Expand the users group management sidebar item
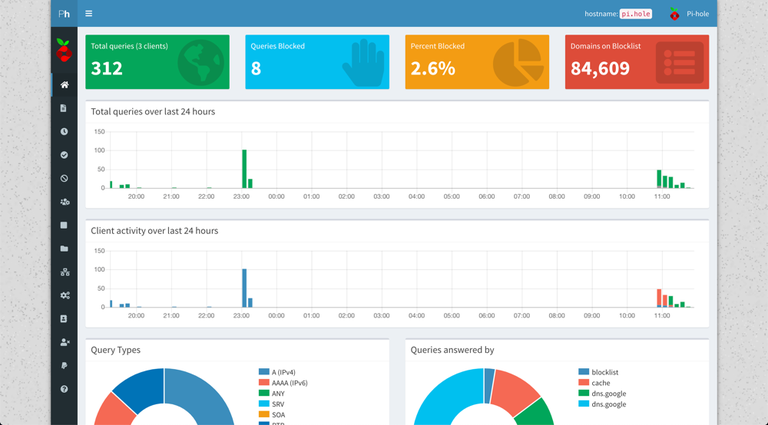The image size is (768, 425). [x=64, y=201]
